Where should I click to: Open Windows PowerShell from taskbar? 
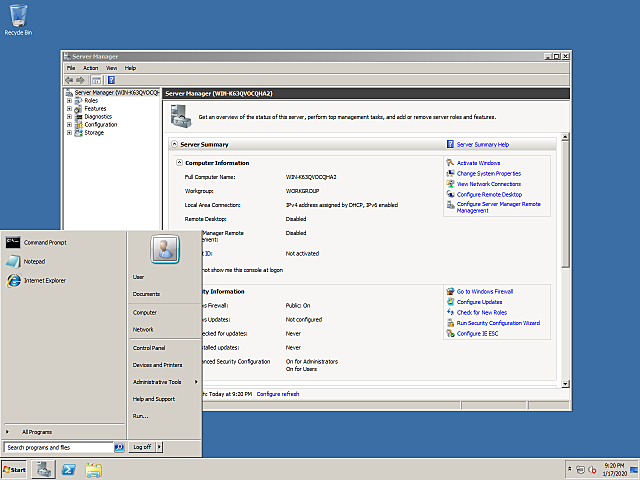[x=68, y=470]
